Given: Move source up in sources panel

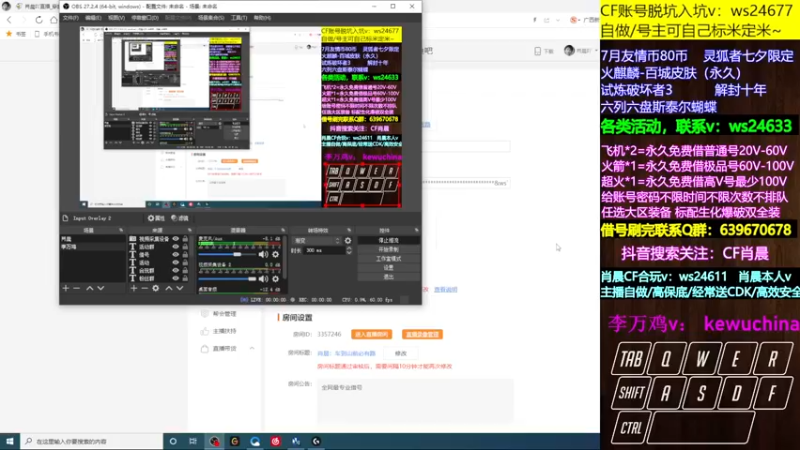Looking at the screenshot, I should pyautogui.click(x=169, y=288).
